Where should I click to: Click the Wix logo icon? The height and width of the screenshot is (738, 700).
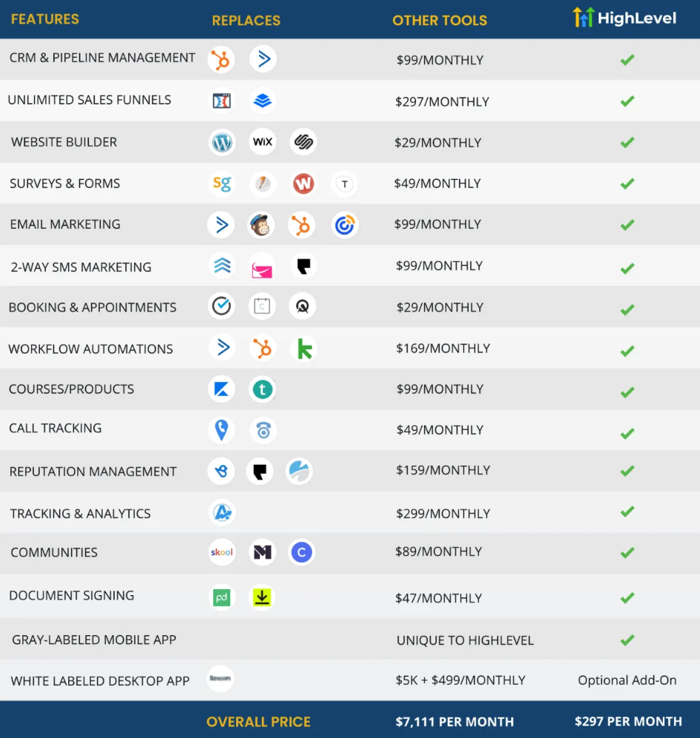click(263, 141)
